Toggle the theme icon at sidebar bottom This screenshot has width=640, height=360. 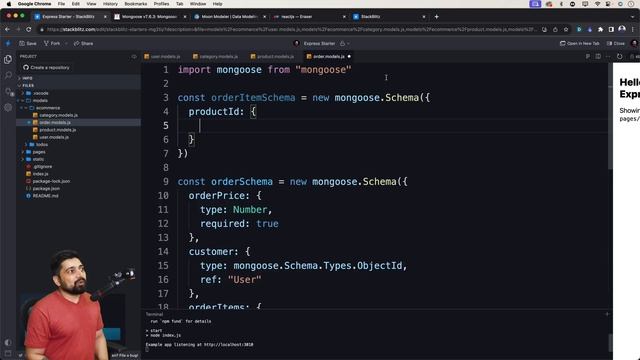click(8, 342)
